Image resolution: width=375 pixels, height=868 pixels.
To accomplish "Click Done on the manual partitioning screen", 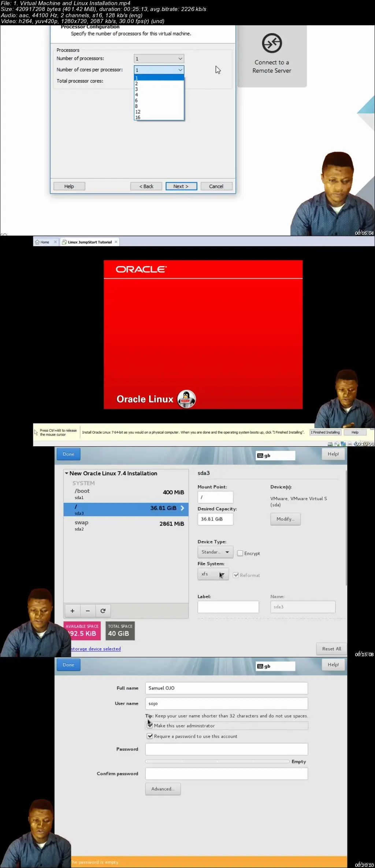I will pyautogui.click(x=68, y=454).
